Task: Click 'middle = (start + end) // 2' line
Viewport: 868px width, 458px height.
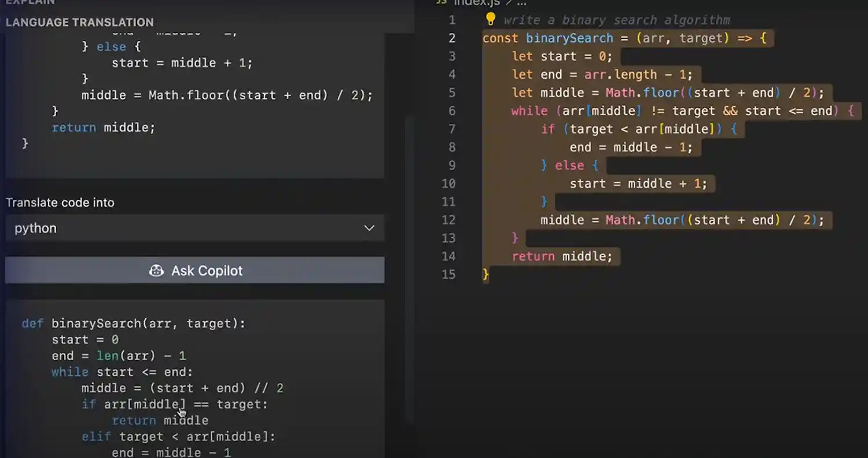Action: [x=182, y=388]
